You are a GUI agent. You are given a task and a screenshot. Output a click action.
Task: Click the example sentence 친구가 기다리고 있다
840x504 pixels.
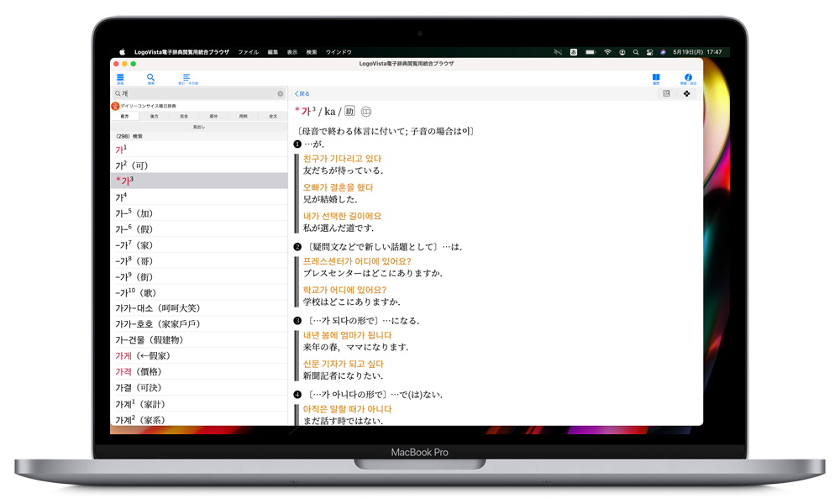point(343,159)
